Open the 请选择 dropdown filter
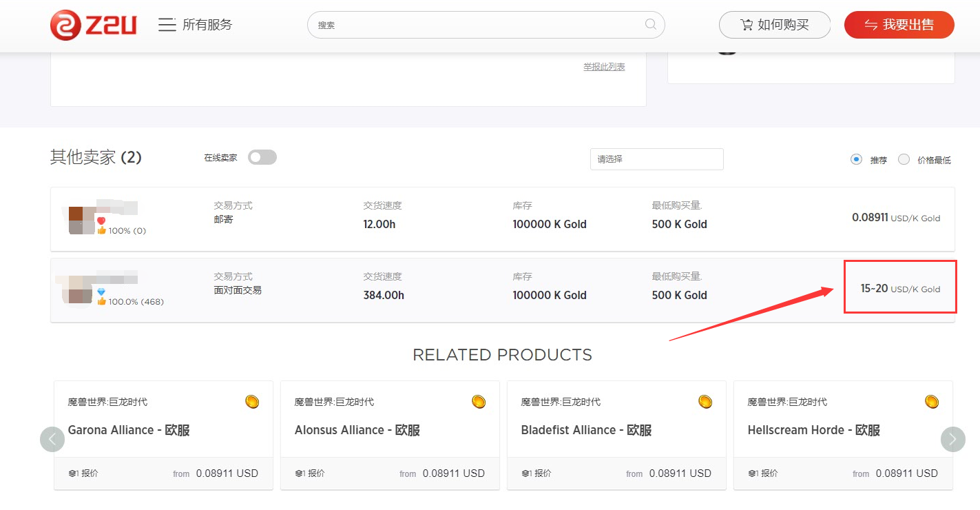 click(x=656, y=159)
